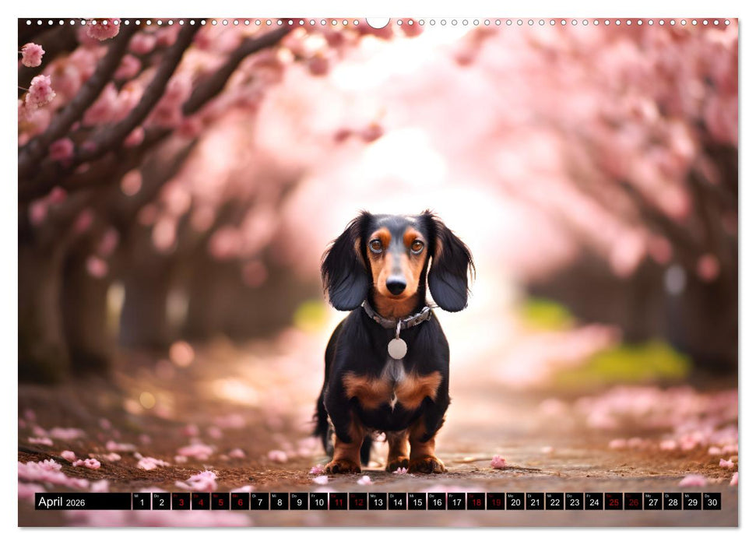Select day 22 in the calendar strip
The height and width of the screenshot is (545, 756).
coord(554,501)
